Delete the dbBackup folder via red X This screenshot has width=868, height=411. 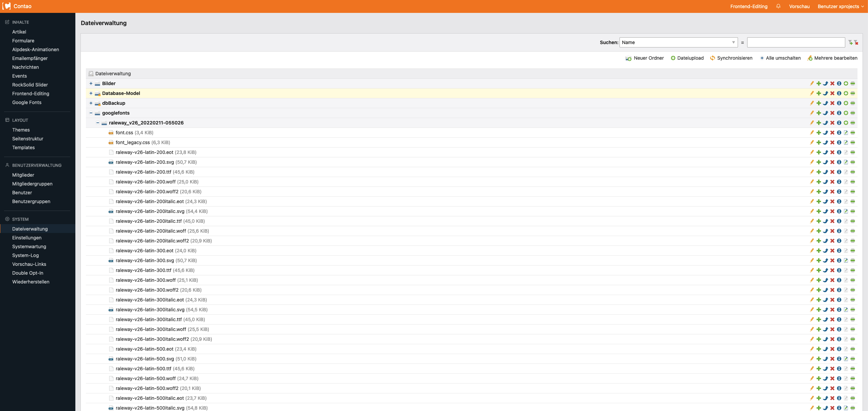coord(832,103)
